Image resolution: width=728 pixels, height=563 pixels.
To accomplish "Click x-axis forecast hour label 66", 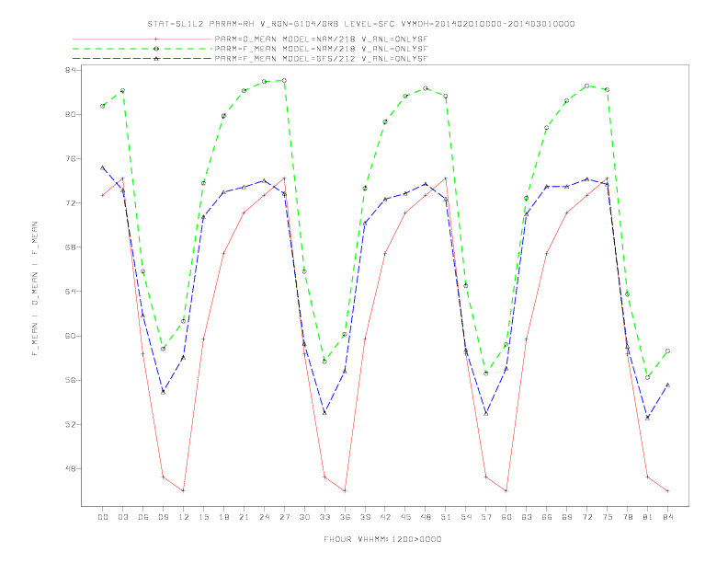I will pos(547,517).
